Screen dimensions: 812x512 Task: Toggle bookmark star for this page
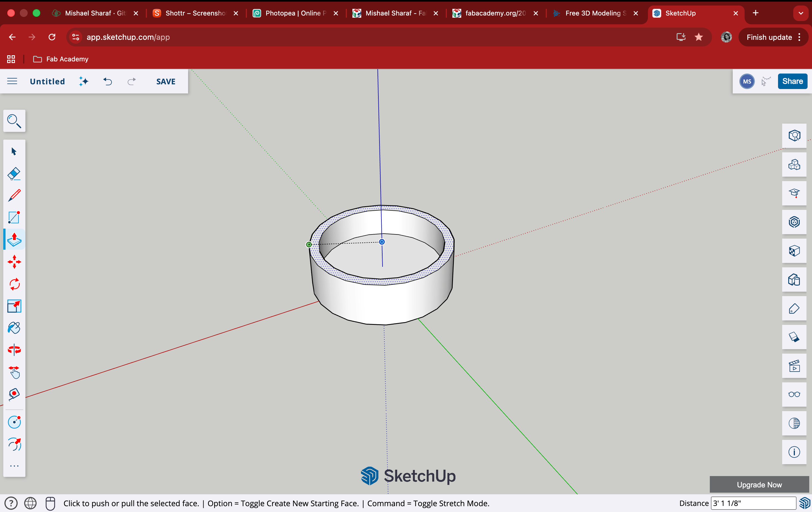[698, 37]
